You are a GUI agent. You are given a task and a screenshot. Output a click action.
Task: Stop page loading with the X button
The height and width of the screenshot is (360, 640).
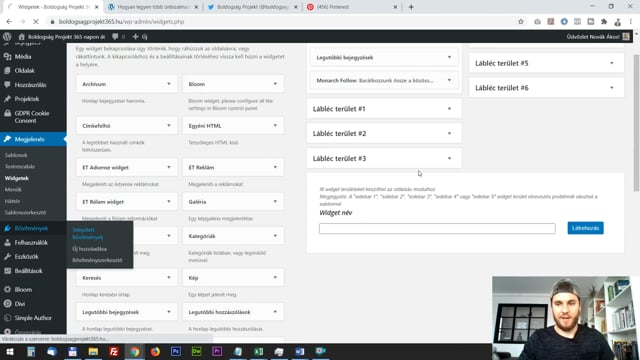[x=36, y=22]
